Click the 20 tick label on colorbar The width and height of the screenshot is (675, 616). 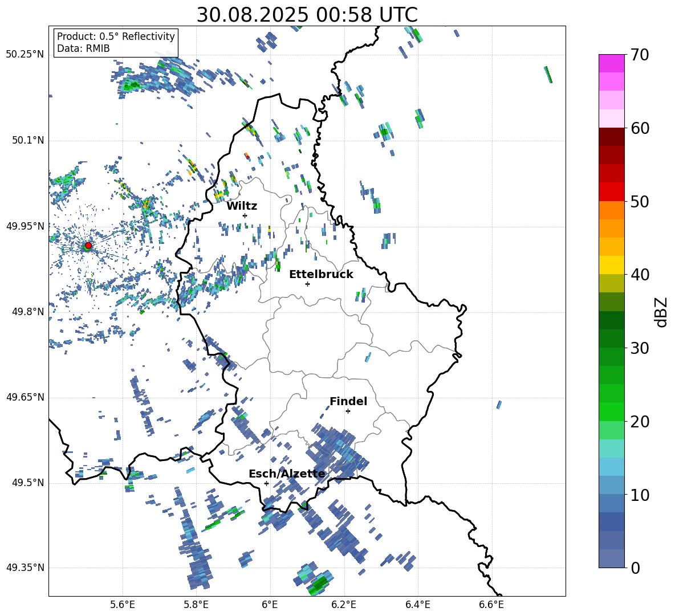pyautogui.click(x=640, y=422)
